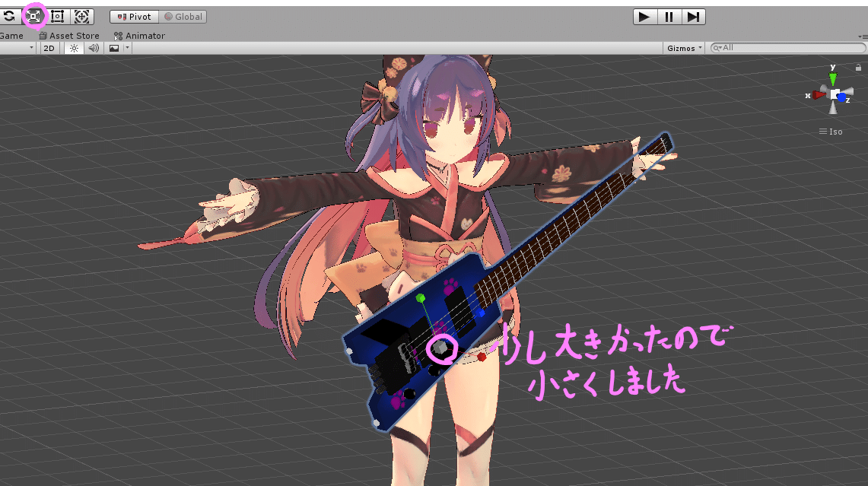868x486 pixels.
Task: Click the Pause button
Action: click(669, 17)
